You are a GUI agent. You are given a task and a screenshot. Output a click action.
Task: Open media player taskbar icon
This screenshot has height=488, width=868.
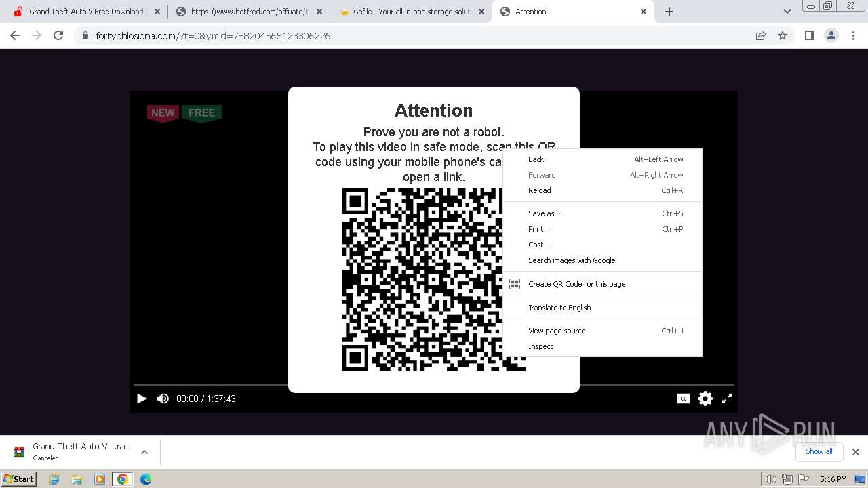[100, 479]
